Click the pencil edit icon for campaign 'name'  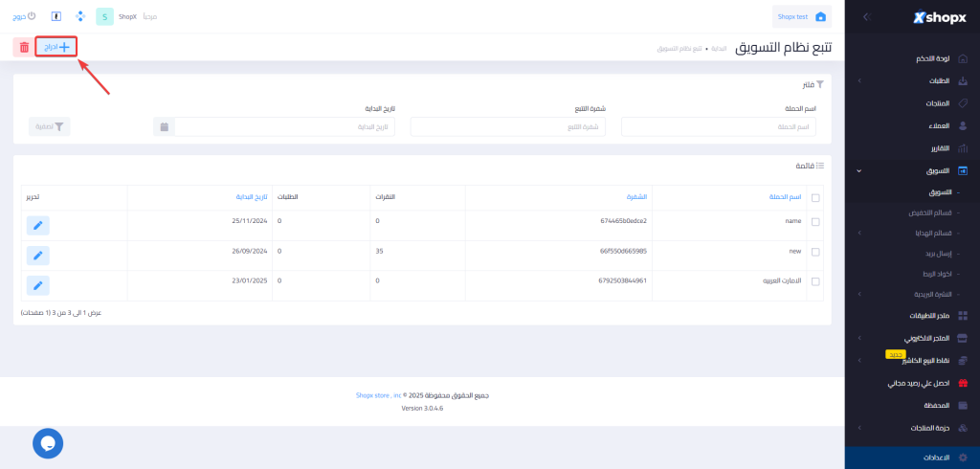click(37, 225)
